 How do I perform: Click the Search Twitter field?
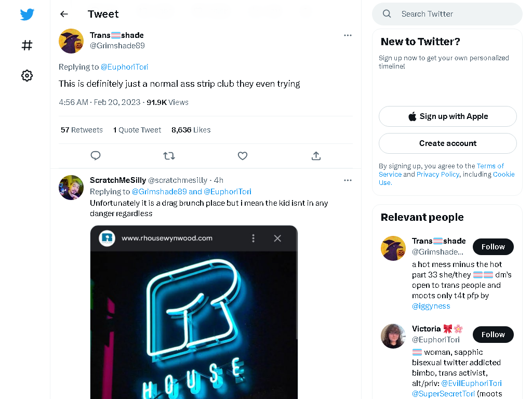pyautogui.click(x=447, y=14)
